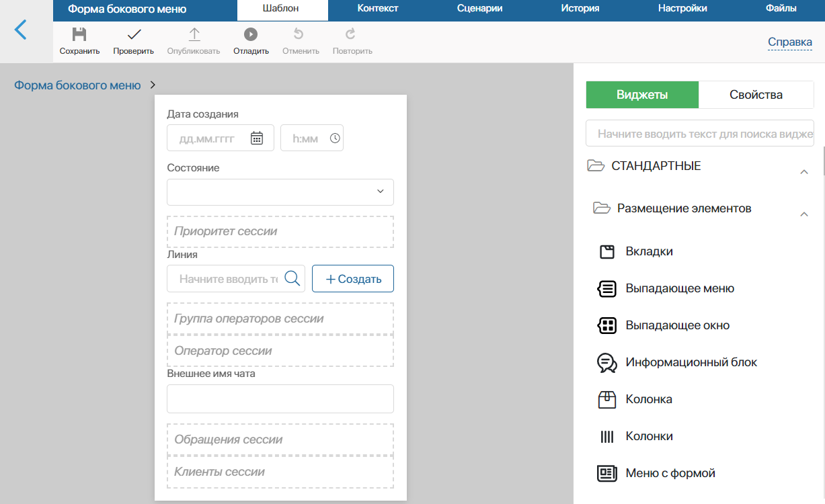Click the Информационный блок label
Viewport: 825px width, 504px height.
point(691,362)
